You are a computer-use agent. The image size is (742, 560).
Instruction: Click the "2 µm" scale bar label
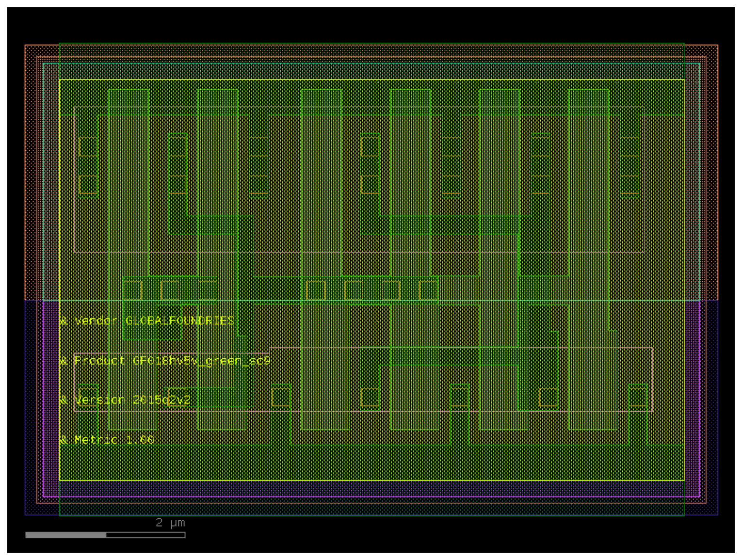(170, 523)
